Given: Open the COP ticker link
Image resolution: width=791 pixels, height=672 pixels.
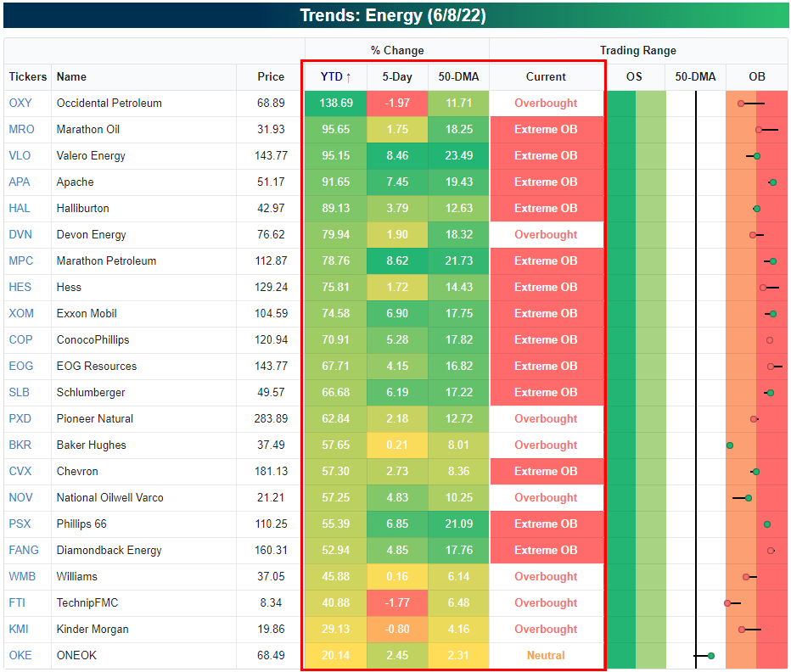Looking at the screenshot, I should coord(20,339).
